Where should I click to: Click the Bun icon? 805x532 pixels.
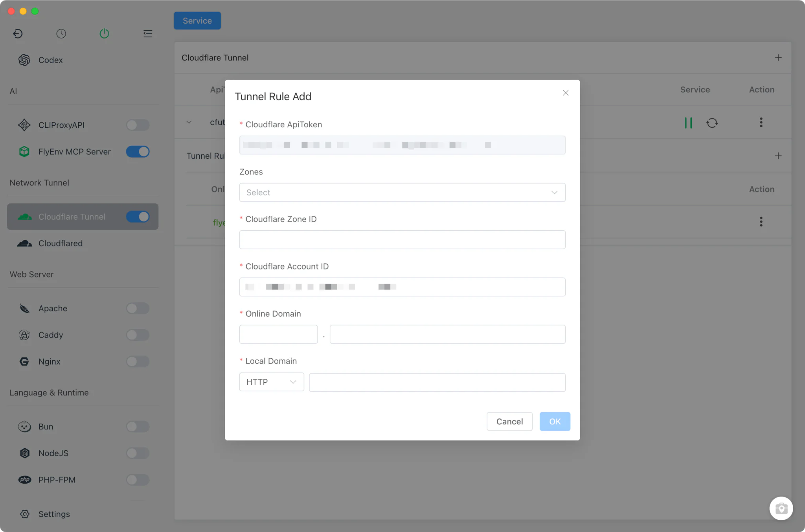click(x=24, y=427)
